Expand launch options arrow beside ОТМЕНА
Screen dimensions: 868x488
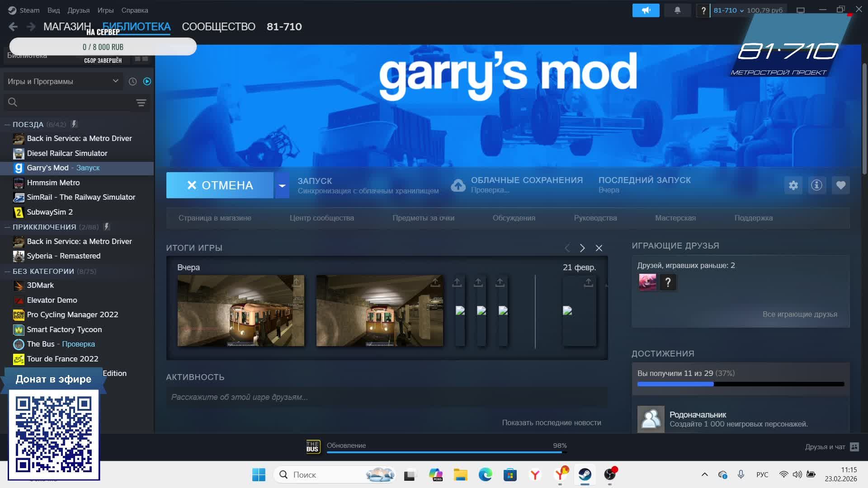tap(282, 185)
